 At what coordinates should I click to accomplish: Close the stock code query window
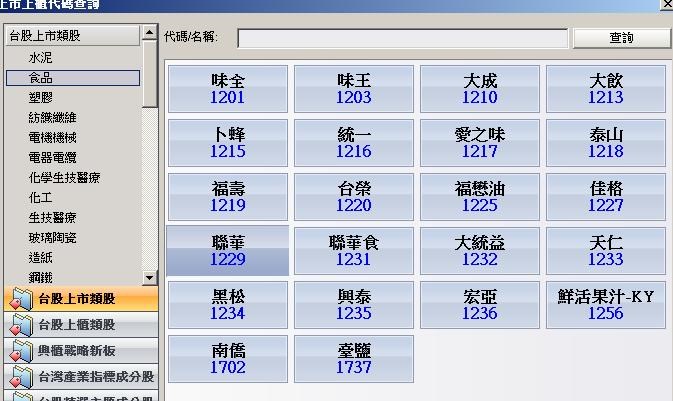667,4
